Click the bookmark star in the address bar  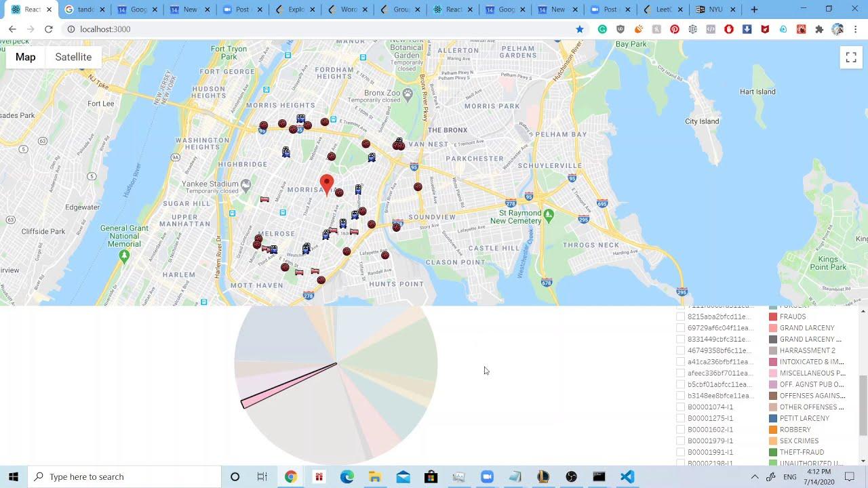point(578,29)
